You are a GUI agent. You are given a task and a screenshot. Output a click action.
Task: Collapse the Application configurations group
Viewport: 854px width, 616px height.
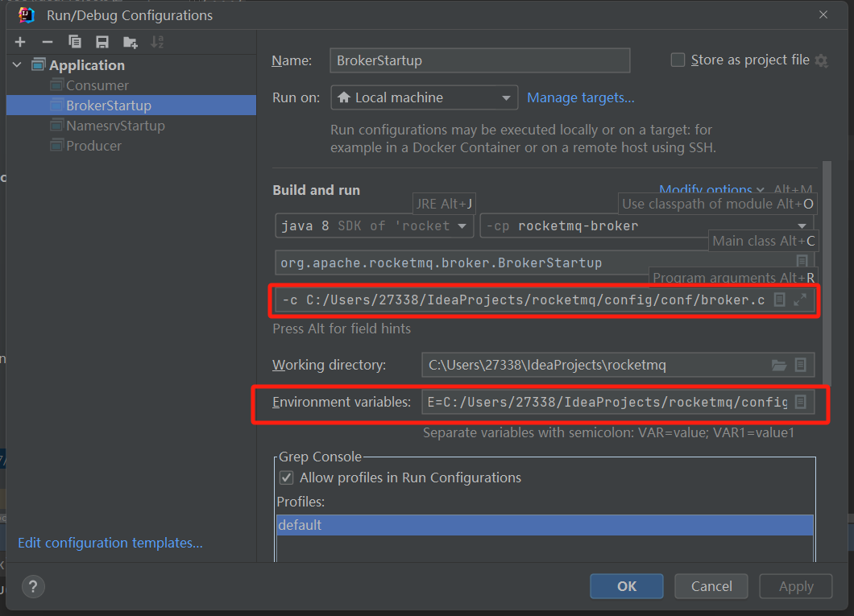pyautogui.click(x=18, y=65)
